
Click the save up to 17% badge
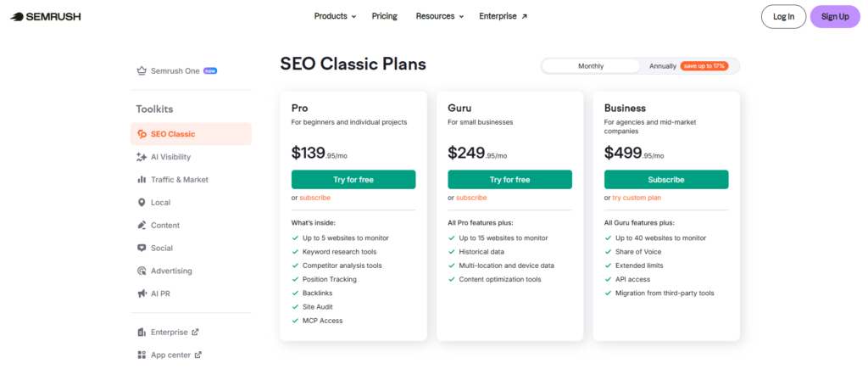(x=704, y=66)
